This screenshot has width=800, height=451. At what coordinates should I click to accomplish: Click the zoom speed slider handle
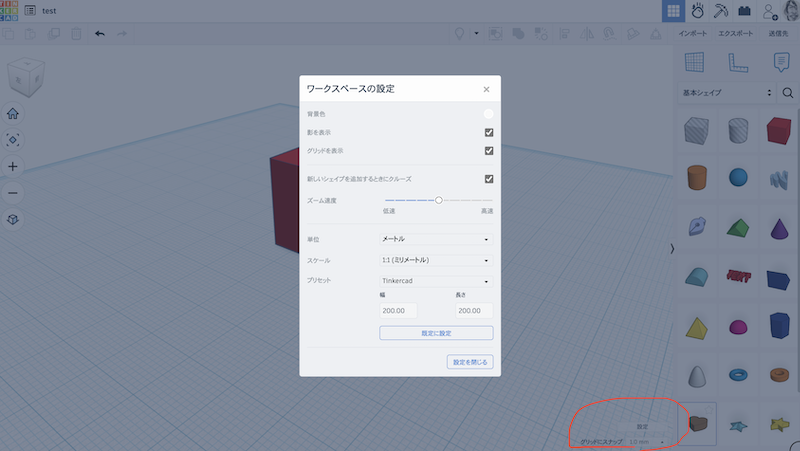[x=438, y=200]
